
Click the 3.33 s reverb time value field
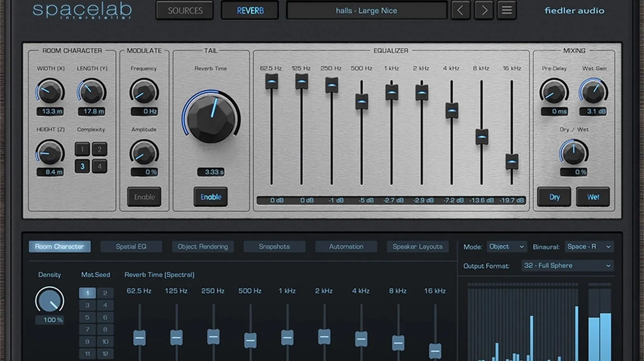[x=211, y=172]
